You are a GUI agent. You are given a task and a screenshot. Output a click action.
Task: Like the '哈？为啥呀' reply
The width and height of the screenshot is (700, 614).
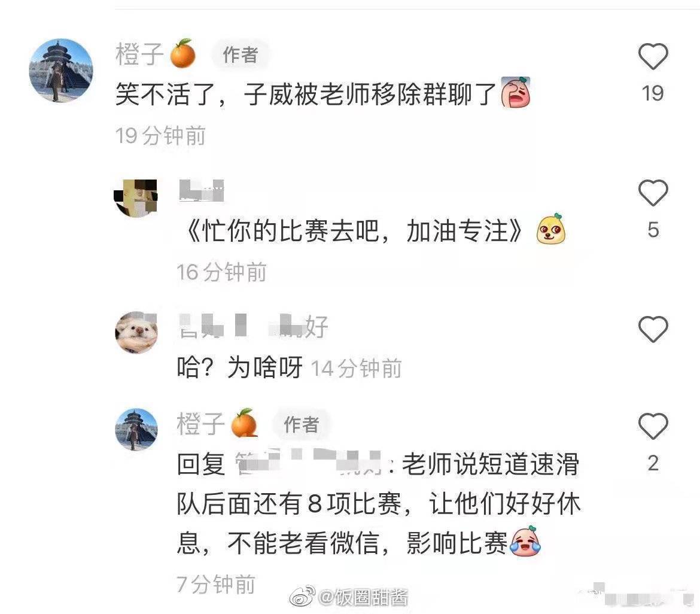click(x=653, y=329)
